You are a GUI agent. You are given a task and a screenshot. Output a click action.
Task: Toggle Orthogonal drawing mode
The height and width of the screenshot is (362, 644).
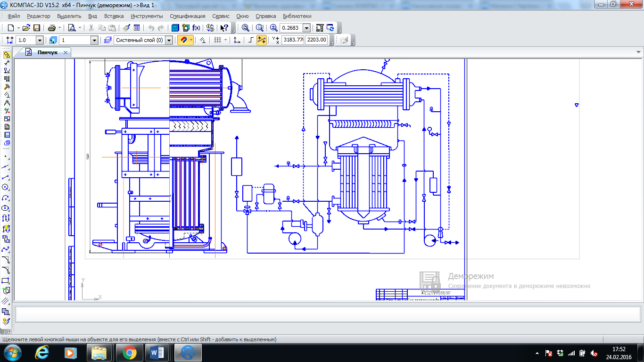pyautogui.click(x=251, y=40)
